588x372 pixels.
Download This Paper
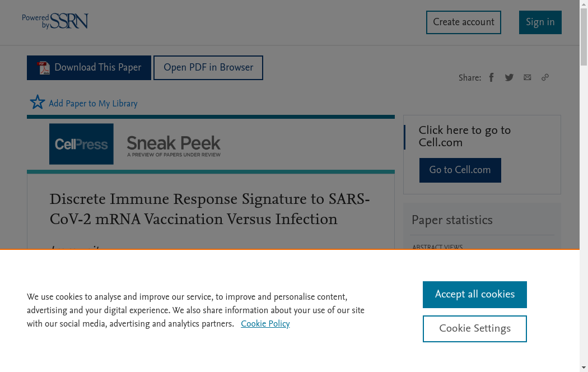coord(97,68)
